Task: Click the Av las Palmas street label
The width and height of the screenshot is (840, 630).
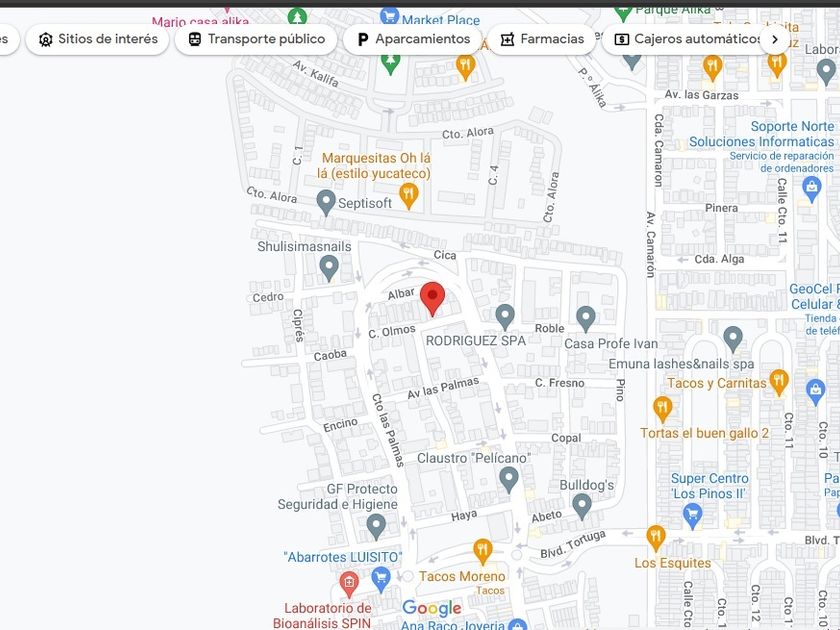Action: [443, 388]
